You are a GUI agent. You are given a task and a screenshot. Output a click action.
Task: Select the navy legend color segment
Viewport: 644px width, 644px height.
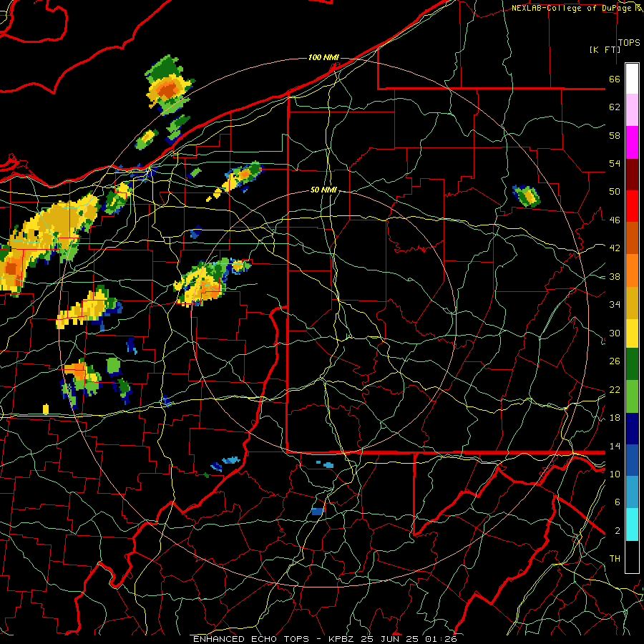(x=632, y=429)
